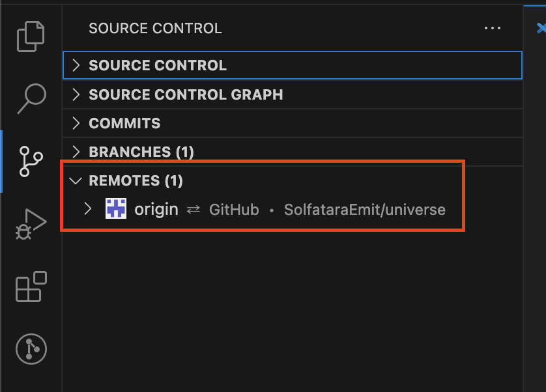Open the Source Control ellipsis menu

tap(493, 28)
